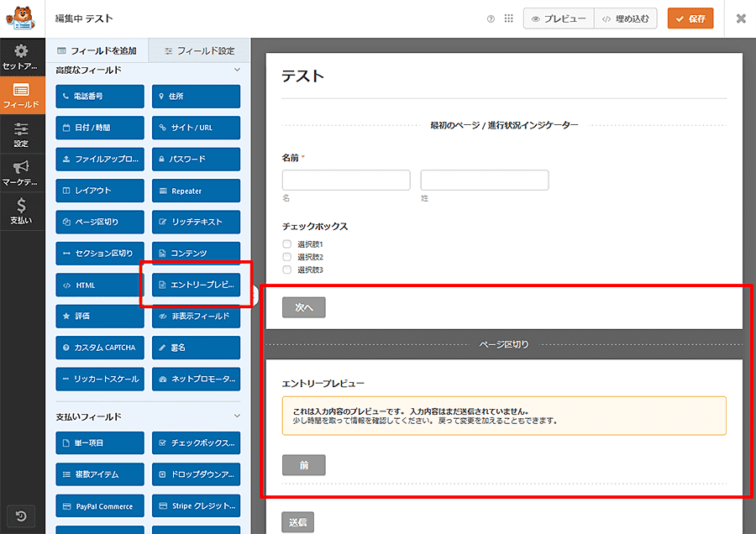Add the カスタム CAPTCHA field

pyautogui.click(x=100, y=348)
